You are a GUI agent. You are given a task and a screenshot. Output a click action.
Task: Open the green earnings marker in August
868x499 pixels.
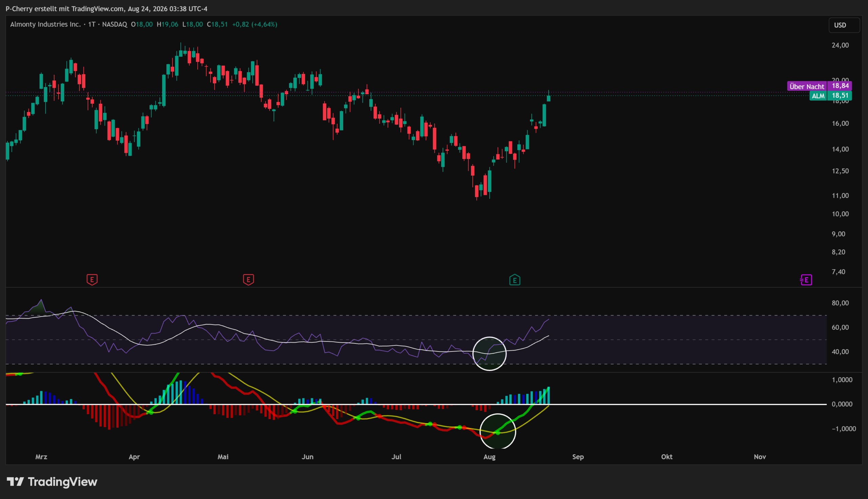[x=515, y=280]
